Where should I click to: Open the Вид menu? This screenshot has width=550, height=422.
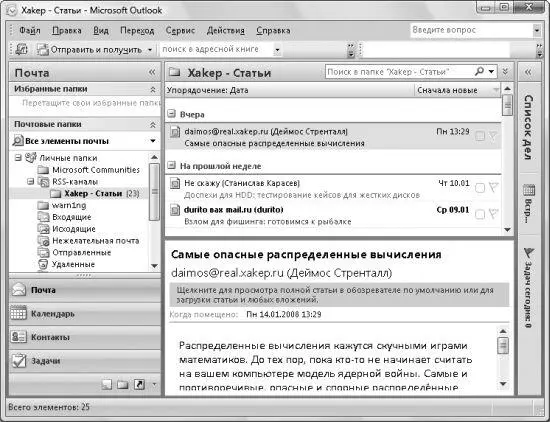point(101,31)
